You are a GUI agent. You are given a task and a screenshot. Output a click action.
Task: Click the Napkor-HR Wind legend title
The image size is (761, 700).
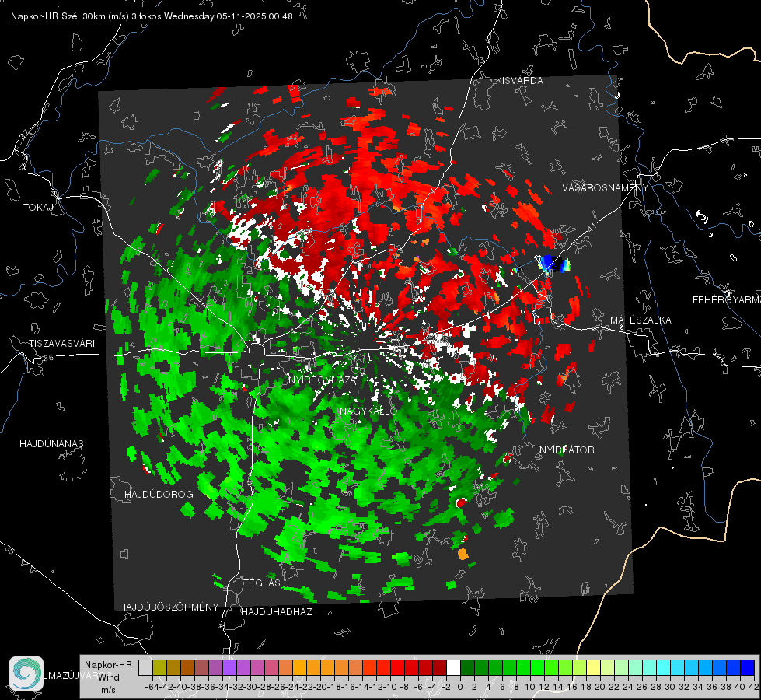pyautogui.click(x=108, y=671)
